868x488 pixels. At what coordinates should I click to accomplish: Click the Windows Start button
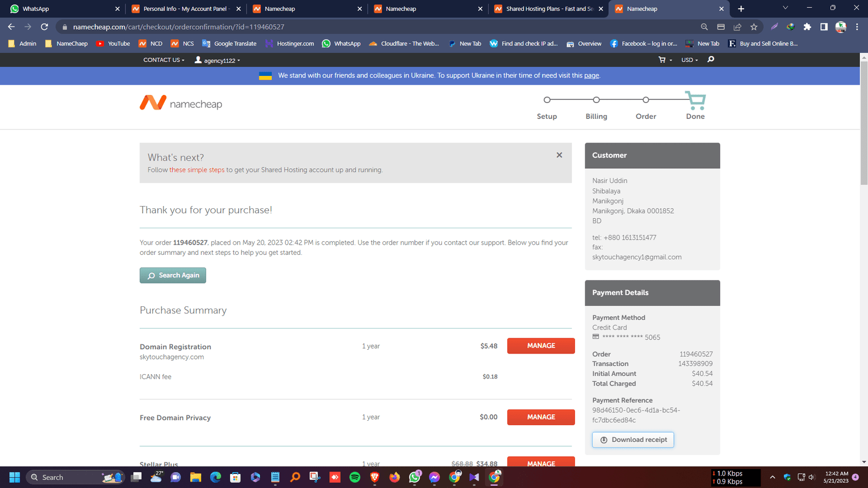(15, 477)
